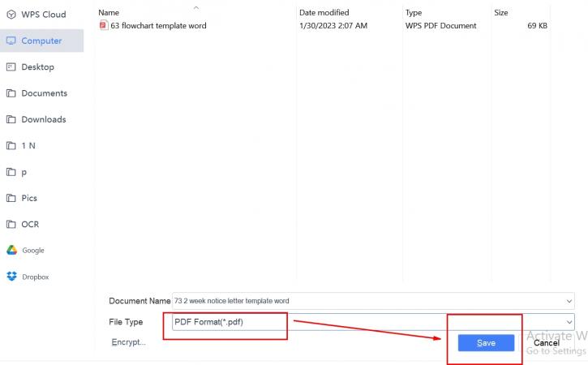Click the p folder icon
588x365 pixels.
point(11,172)
